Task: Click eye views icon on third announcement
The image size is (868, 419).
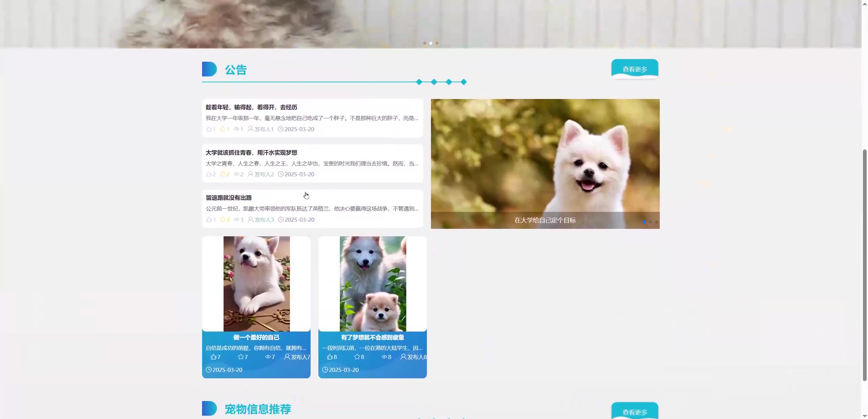Action: pyautogui.click(x=236, y=220)
